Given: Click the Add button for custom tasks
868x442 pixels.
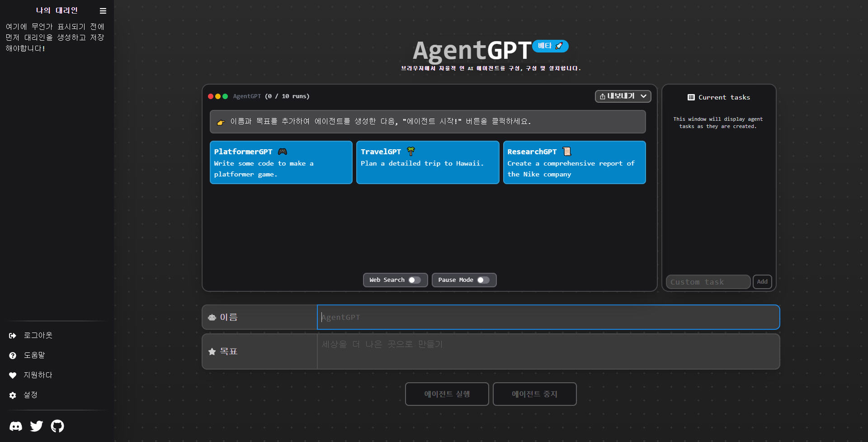Looking at the screenshot, I should [762, 281].
